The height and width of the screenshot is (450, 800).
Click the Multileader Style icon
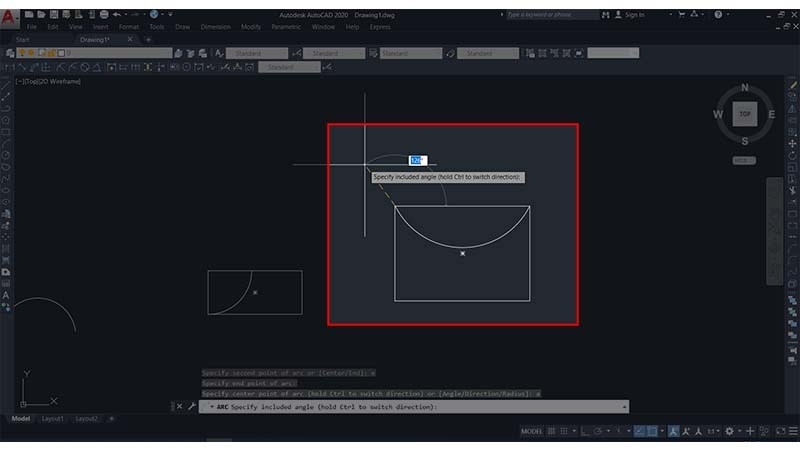click(450, 53)
